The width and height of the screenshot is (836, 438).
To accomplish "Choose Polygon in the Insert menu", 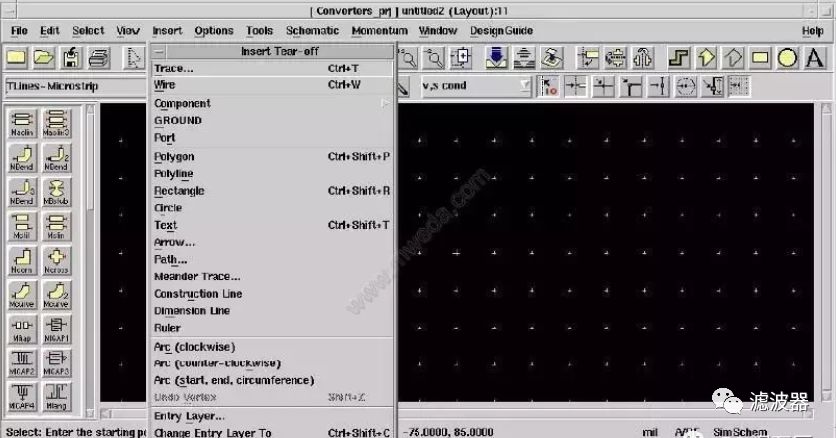I will tap(272, 157).
